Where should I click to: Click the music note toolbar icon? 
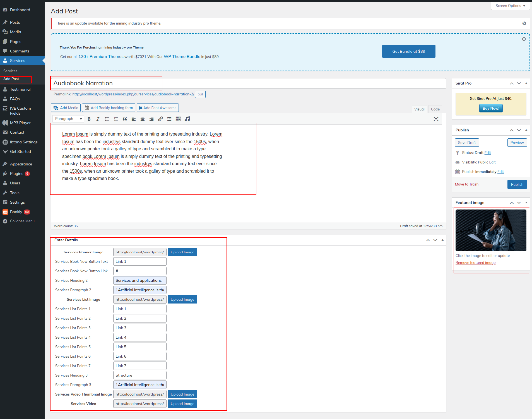pyautogui.click(x=187, y=119)
